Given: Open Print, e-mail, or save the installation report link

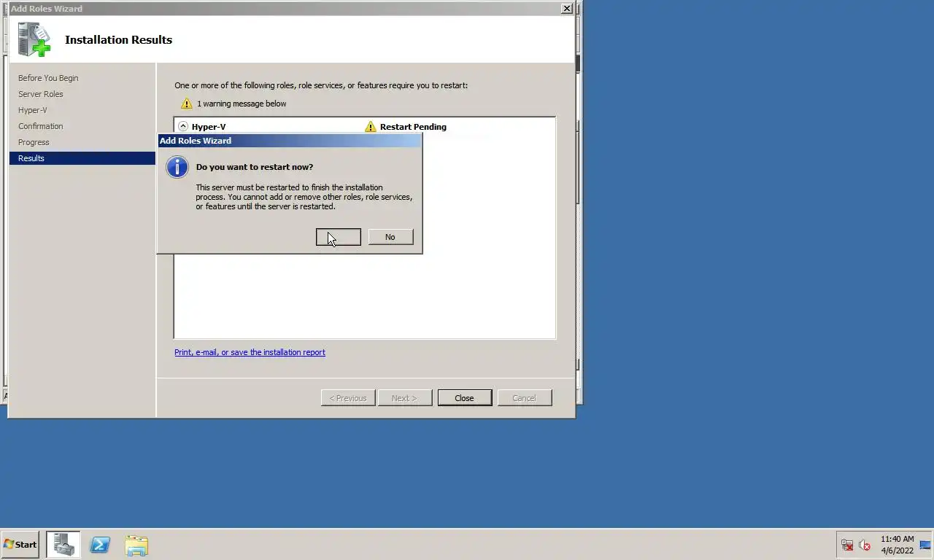Looking at the screenshot, I should pyautogui.click(x=250, y=352).
